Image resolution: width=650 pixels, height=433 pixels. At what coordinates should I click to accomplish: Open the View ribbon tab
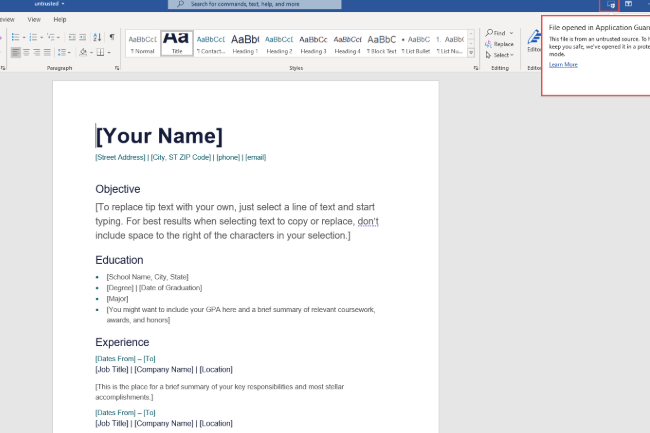pos(35,19)
